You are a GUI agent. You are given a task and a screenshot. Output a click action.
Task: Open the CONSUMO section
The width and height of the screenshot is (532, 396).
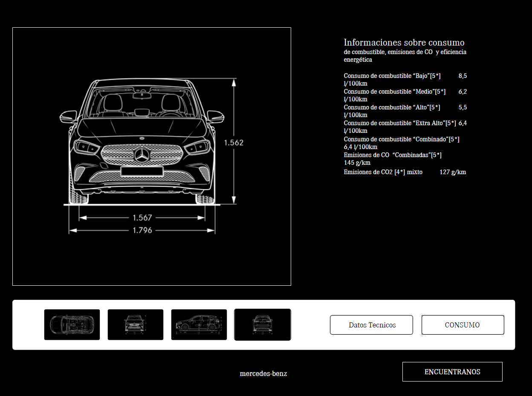coord(463,325)
